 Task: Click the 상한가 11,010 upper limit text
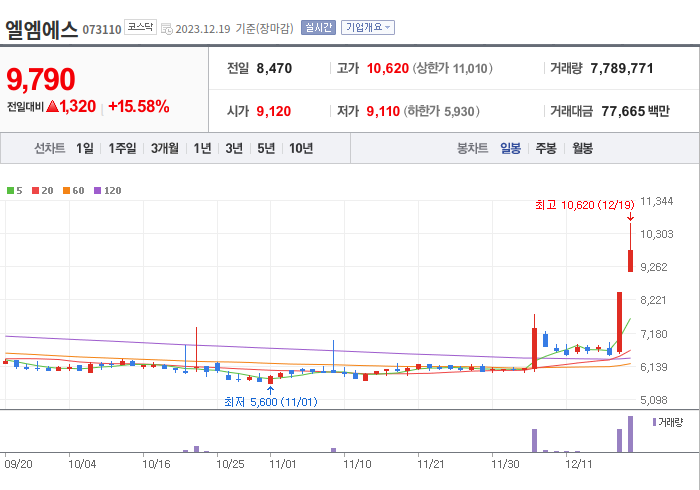452,68
